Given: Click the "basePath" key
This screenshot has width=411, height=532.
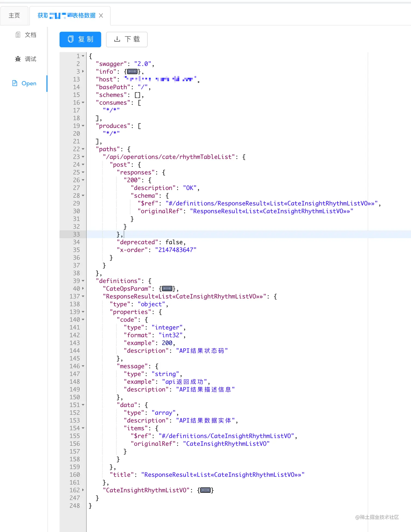Looking at the screenshot, I should 113,87.
